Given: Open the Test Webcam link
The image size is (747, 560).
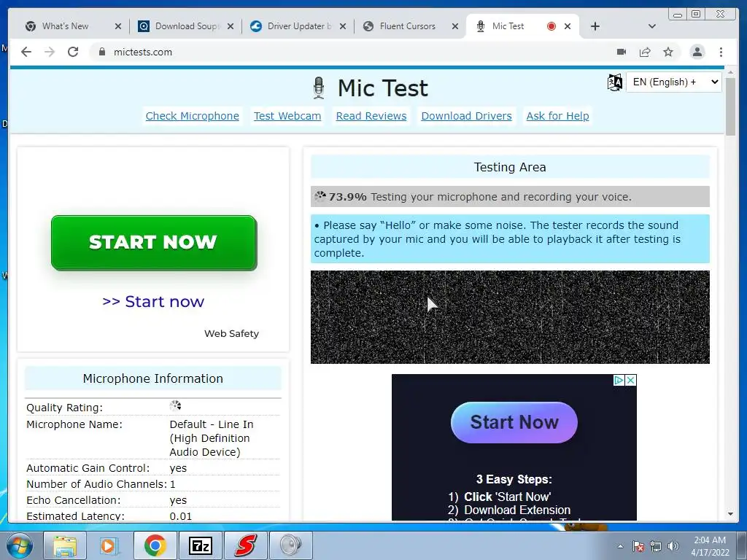Looking at the screenshot, I should pyautogui.click(x=287, y=116).
